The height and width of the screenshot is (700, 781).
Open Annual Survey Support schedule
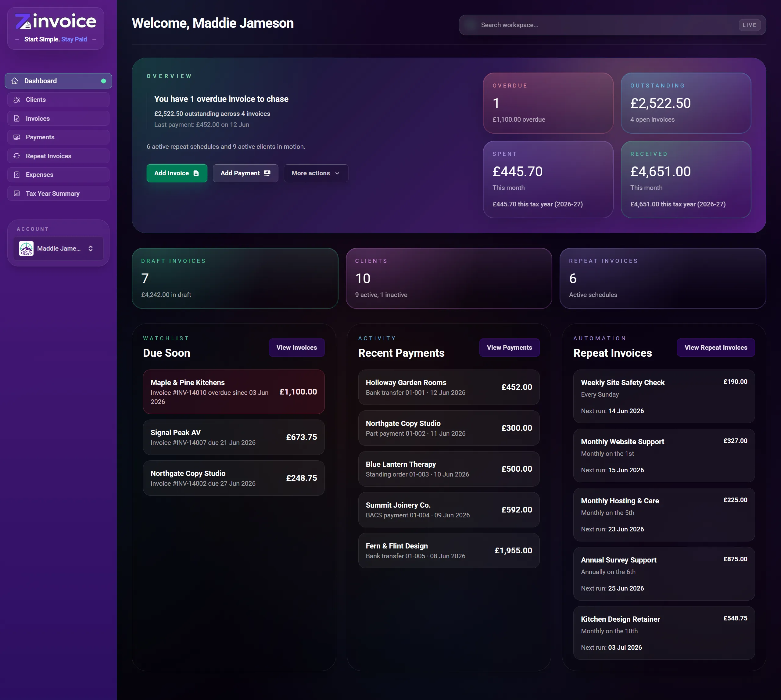(664, 574)
